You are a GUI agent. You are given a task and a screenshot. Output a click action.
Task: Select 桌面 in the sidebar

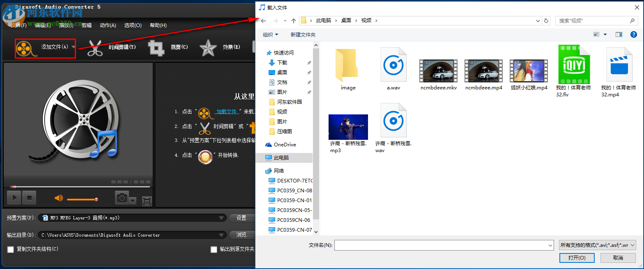click(282, 73)
